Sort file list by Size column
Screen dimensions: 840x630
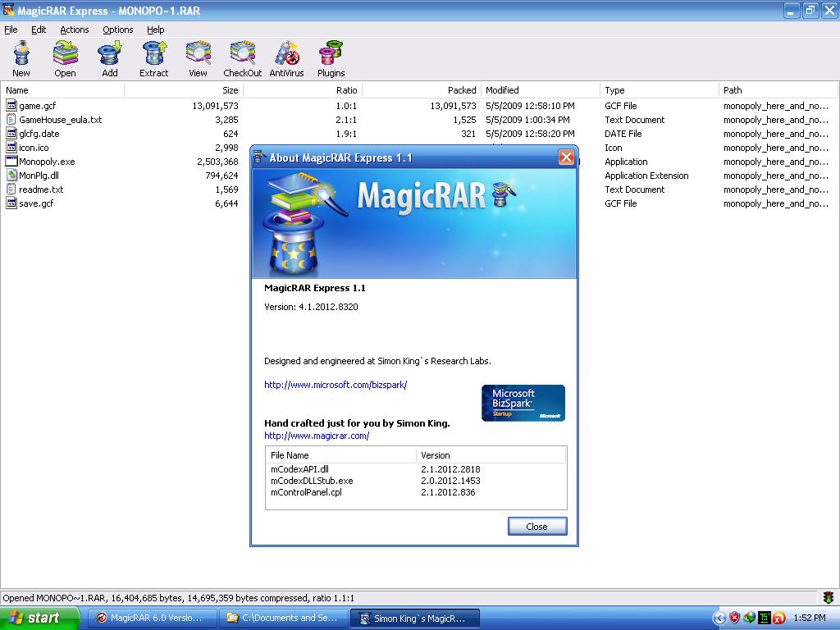click(x=184, y=90)
